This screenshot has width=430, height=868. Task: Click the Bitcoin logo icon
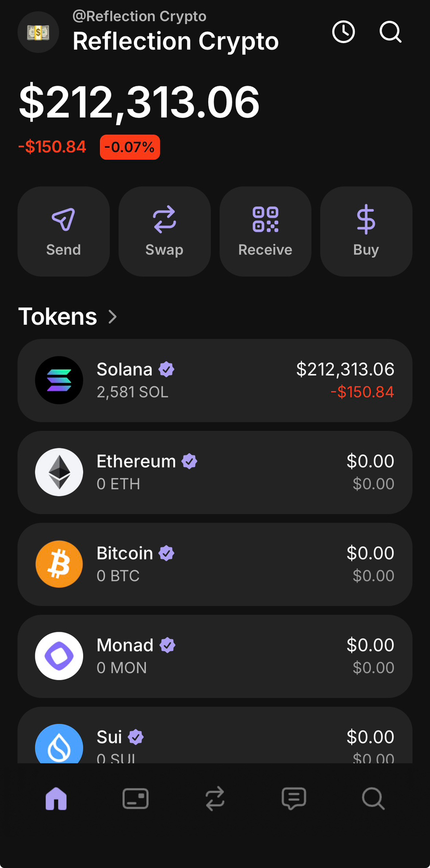tap(59, 564)
